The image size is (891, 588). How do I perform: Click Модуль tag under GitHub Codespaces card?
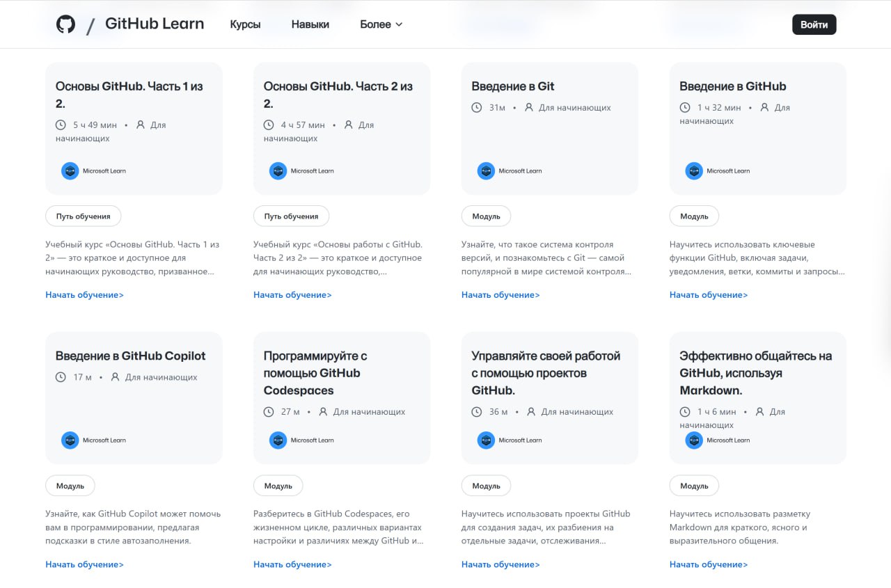point(278,486)
